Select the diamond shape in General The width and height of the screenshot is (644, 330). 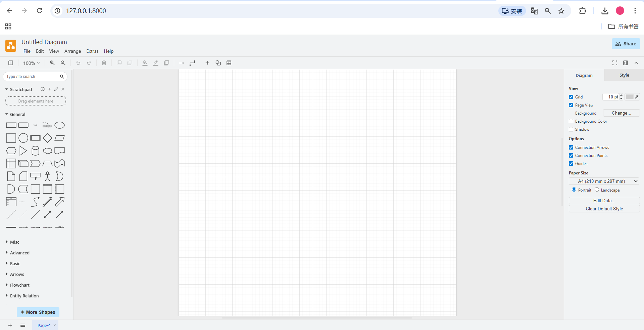[x=47, y=138]
